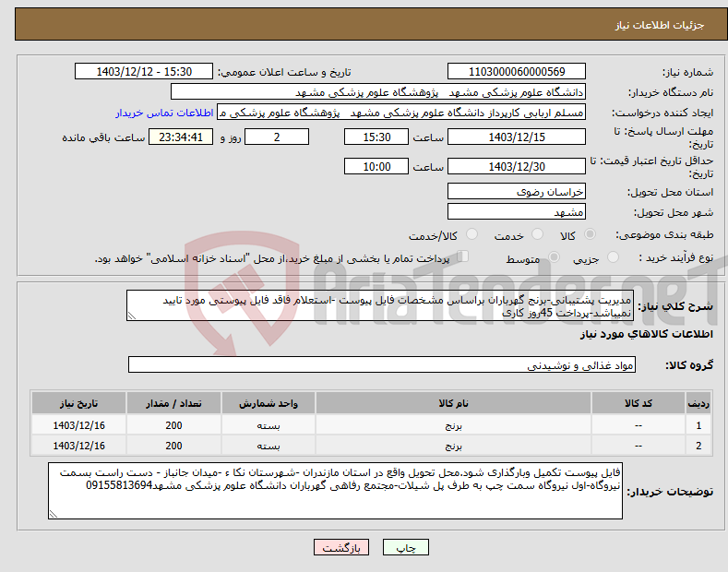Viewport: 728px width, 572px height.
Task: Select the کالا/خدمت radio button
Action: (x=471, y=234)
